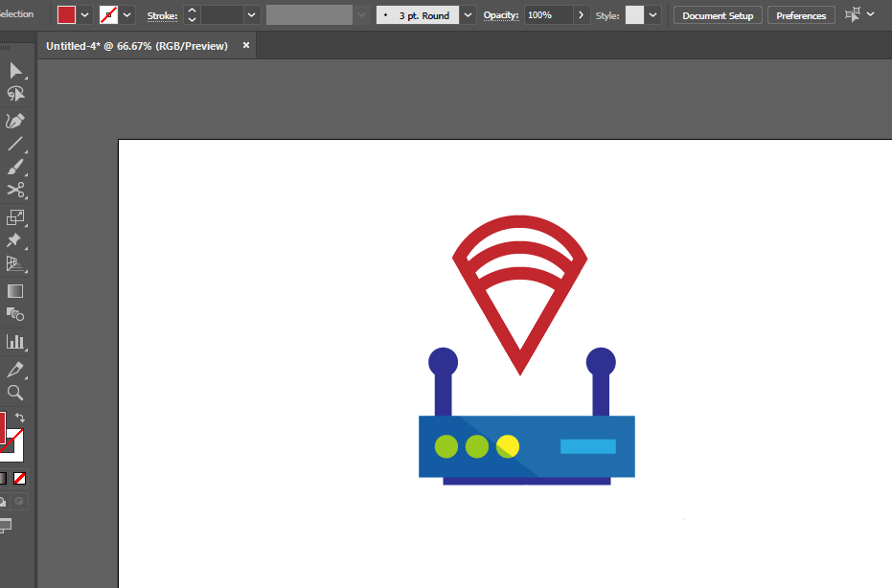Activate the Gradient tool
The height and width of the screenshot is (588, 892).
(15, 291)
